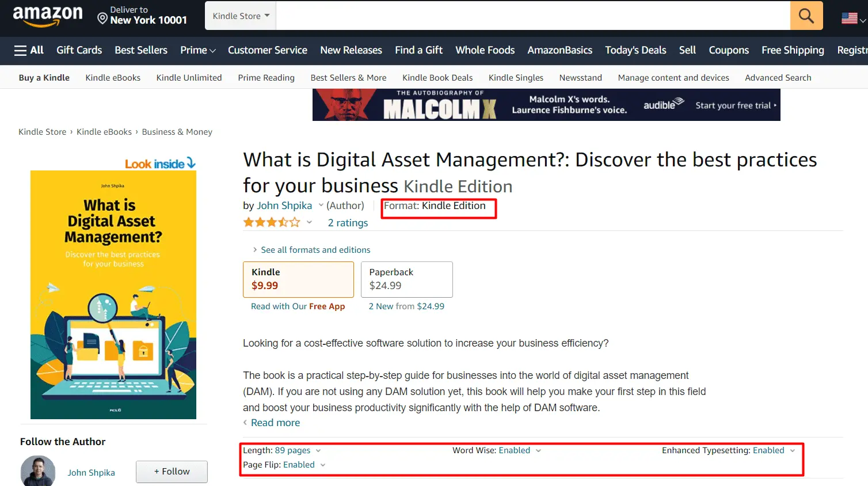
Task: Click Business & Money breadcrumb link
Action: (x=177, y=132)
